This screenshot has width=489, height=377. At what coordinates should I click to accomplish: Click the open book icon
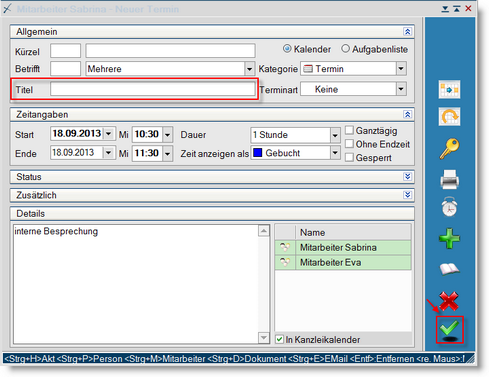(449, 269)
